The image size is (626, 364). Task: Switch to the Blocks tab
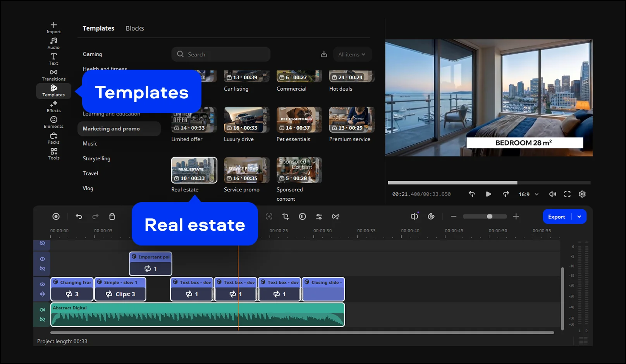coord(135,28)
